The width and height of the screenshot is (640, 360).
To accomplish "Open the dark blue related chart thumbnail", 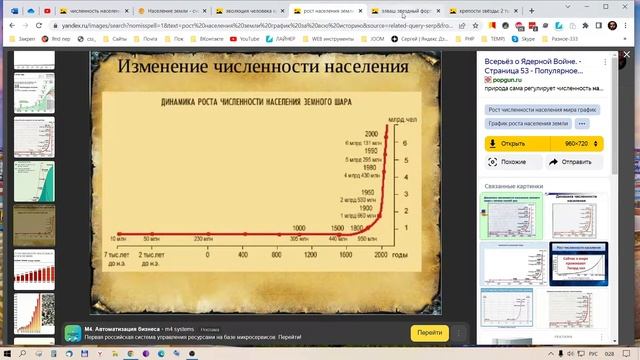I will tap(578, 264).
